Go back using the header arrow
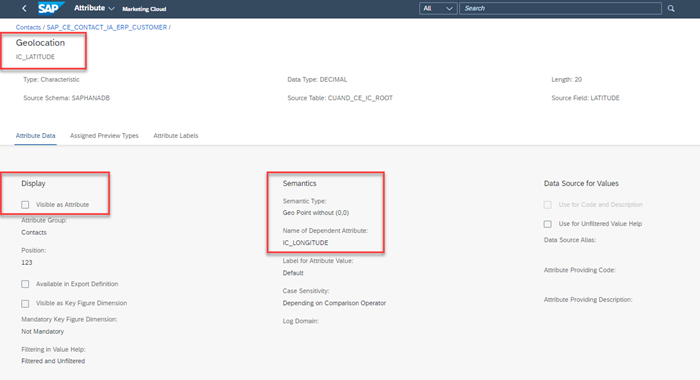The width and height of the screenshot is (700, 380). tap(24, 8)
